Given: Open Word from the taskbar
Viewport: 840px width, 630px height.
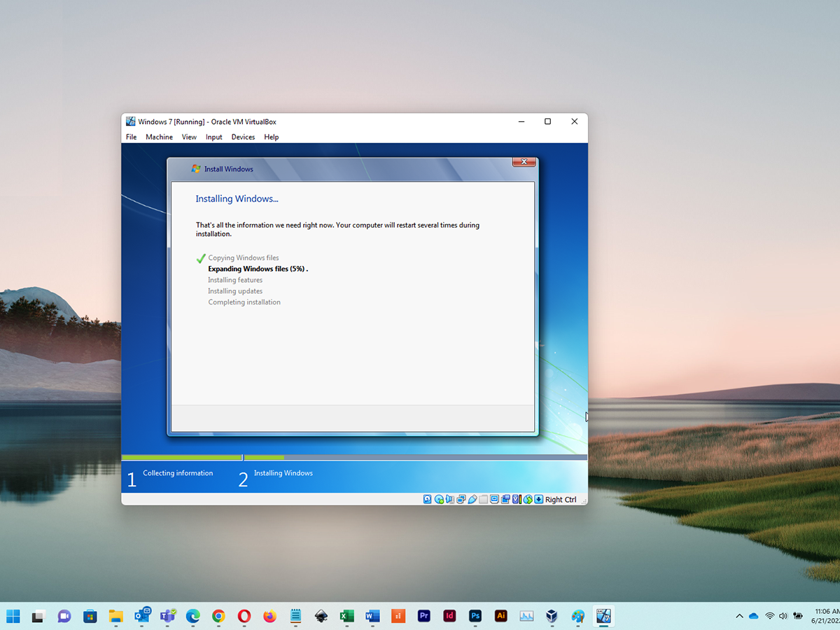Looking at the screenshot, I should click(x=372, y=616).
